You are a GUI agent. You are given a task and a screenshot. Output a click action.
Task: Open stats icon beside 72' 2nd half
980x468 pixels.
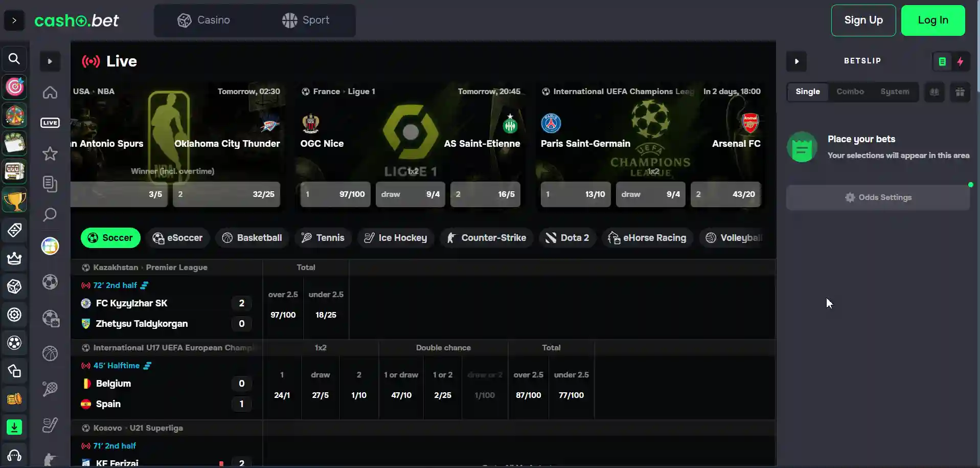145,285
